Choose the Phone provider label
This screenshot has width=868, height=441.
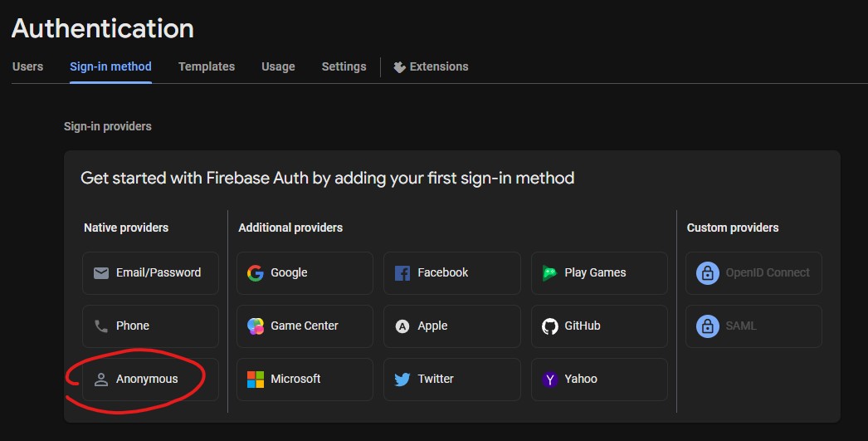coord(132,326)
